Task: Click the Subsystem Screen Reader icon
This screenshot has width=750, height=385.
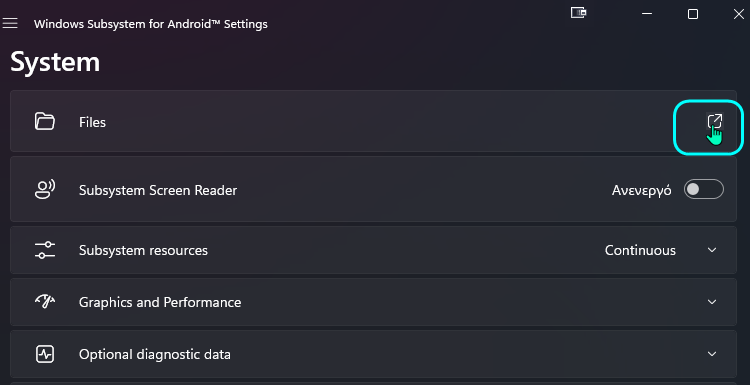Action: 45,189
